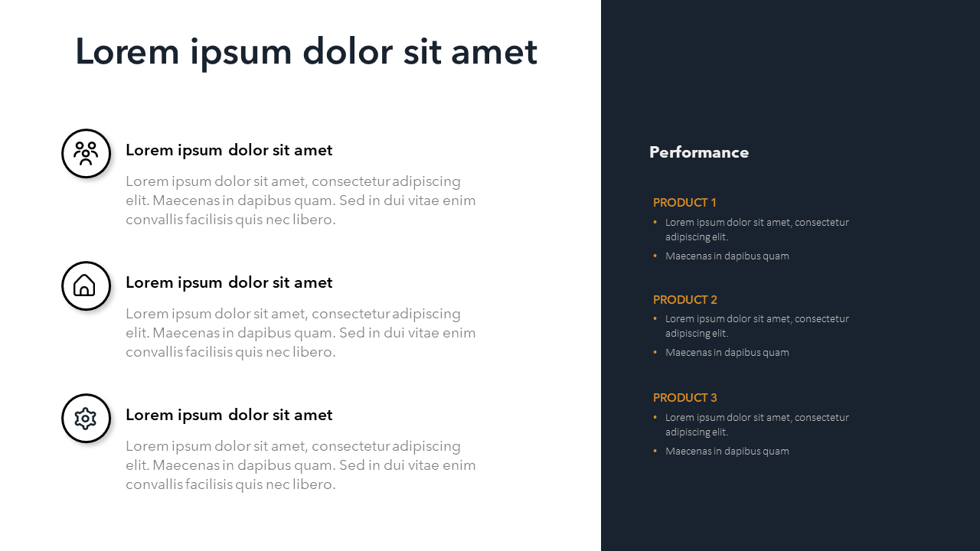Select the main slide title text

click(306, 52)
